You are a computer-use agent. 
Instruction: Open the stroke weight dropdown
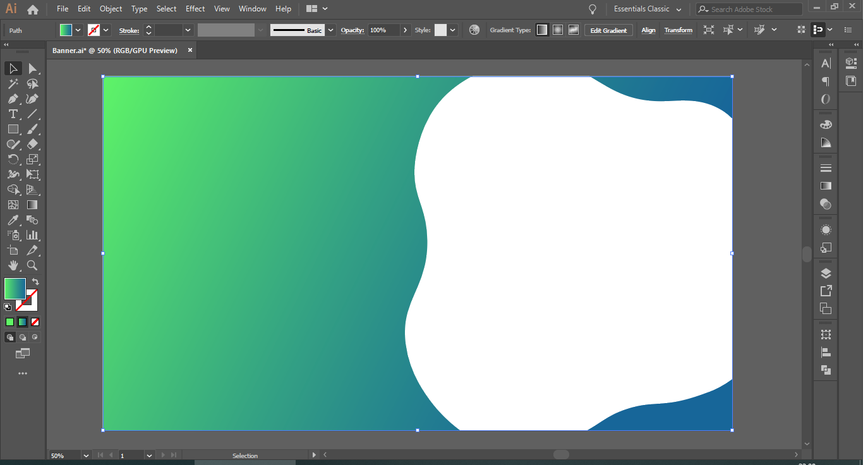[188, 30]
